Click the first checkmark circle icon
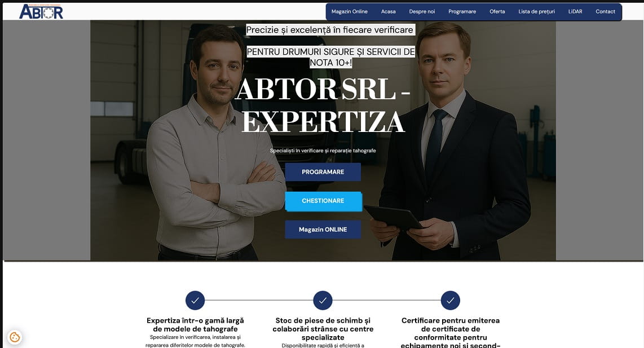Image resolution: width=644 pixels, height=348 pixels. point(195,300)
